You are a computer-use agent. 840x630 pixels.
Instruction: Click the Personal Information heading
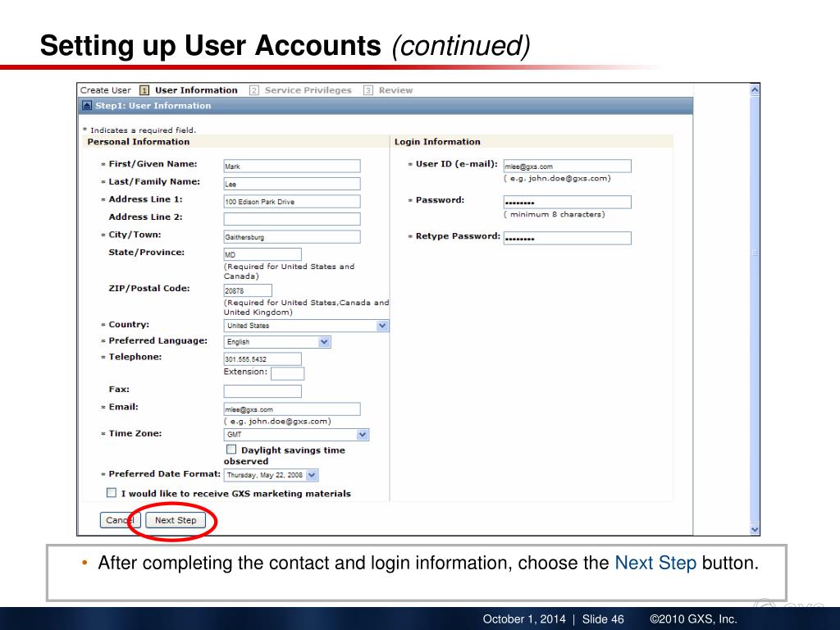tap(138, 142)
